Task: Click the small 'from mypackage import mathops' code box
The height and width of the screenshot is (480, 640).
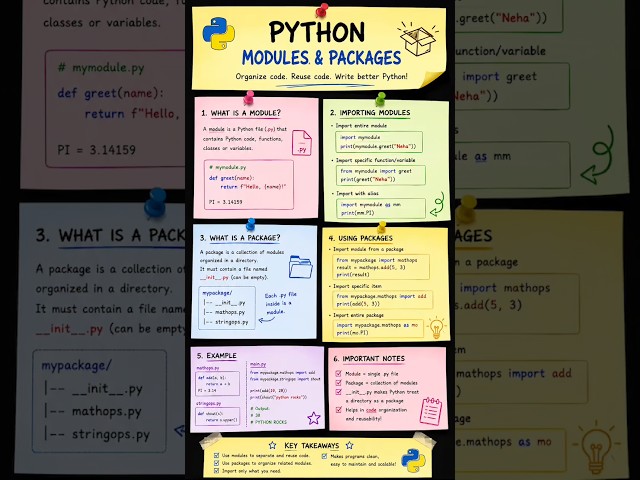Action: coord(380,267)
